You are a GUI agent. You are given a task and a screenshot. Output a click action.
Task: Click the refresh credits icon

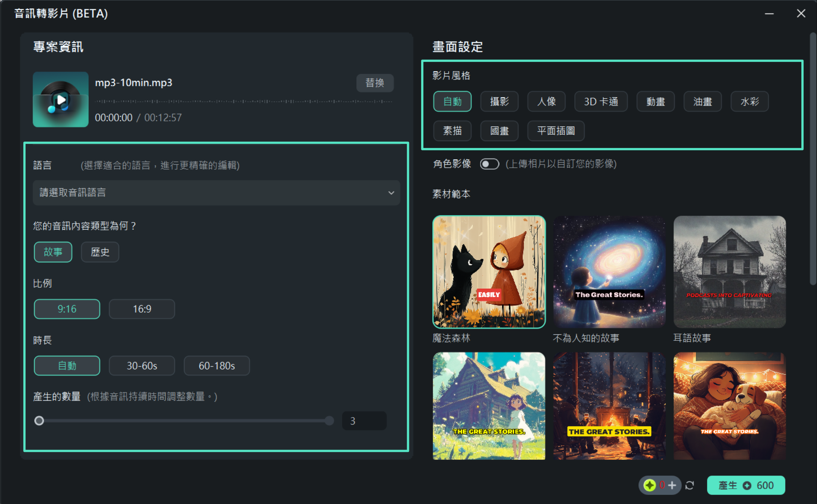click(690, 486)
